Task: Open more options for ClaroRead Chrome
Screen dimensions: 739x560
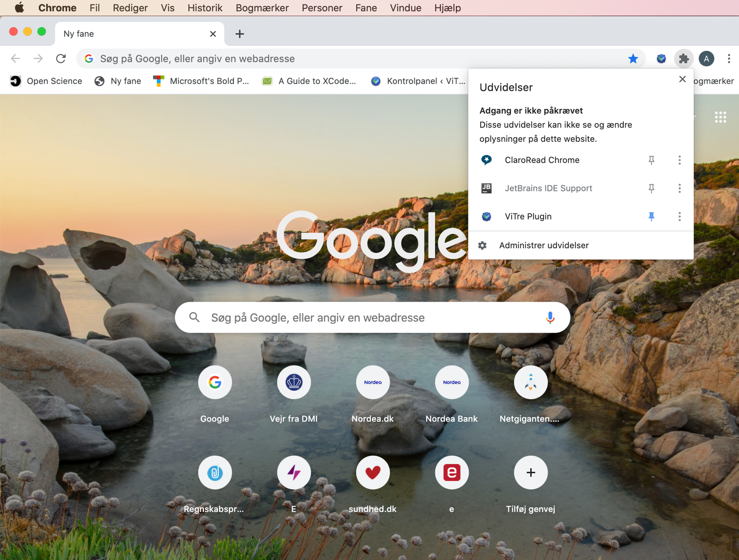Action: (x=679, y=160)
